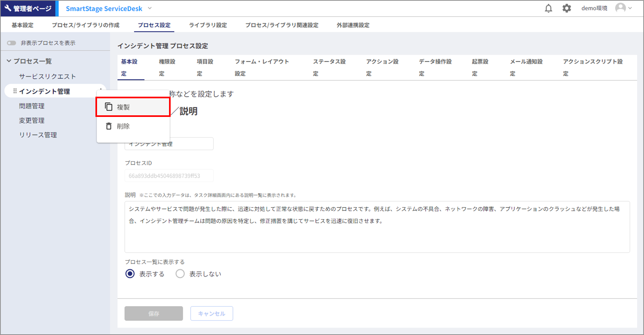Open the ライブラリ設定 top menu tab
This screenshot has height=335, width=644.
tap(208, 25)
